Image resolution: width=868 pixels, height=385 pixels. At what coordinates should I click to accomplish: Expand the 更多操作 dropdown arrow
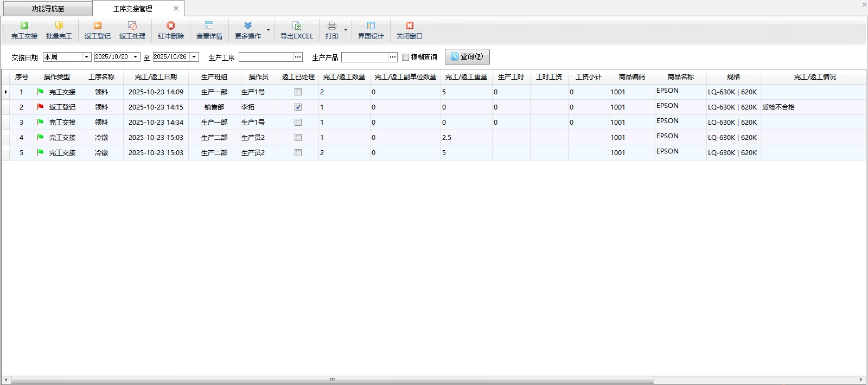point(268,30)
